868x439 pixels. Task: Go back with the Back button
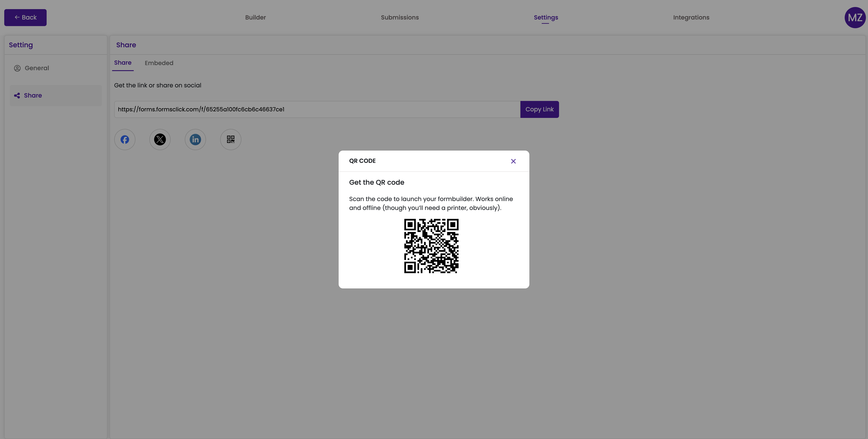(x=25, y=18)
